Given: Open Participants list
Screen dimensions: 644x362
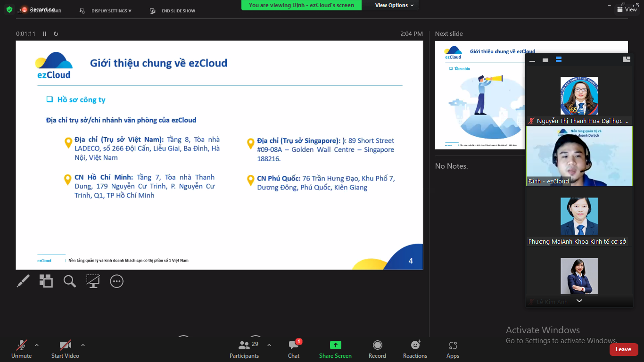Looking at the screenshot, I should [244, 349].
